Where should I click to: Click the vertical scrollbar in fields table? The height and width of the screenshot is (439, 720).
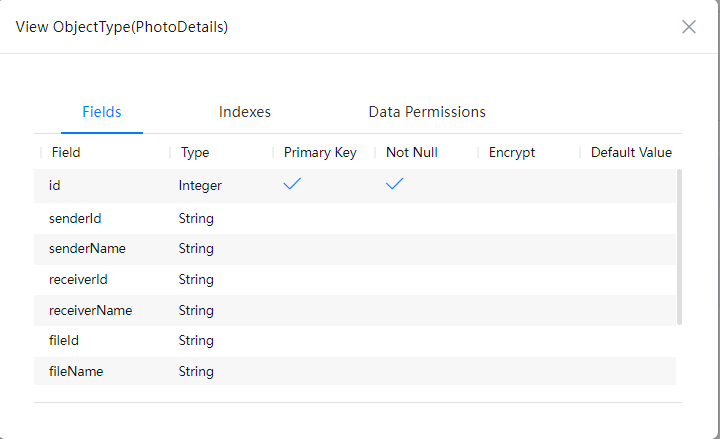point(680,246)
